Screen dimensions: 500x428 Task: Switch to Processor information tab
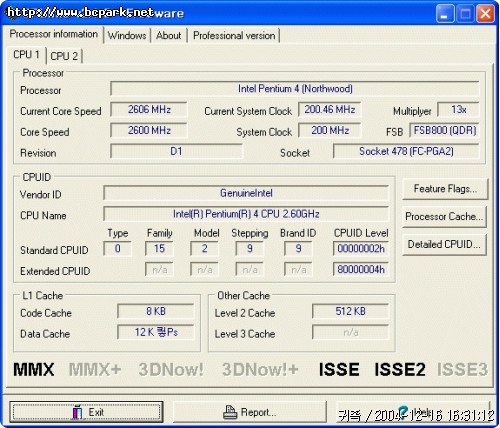53,34
